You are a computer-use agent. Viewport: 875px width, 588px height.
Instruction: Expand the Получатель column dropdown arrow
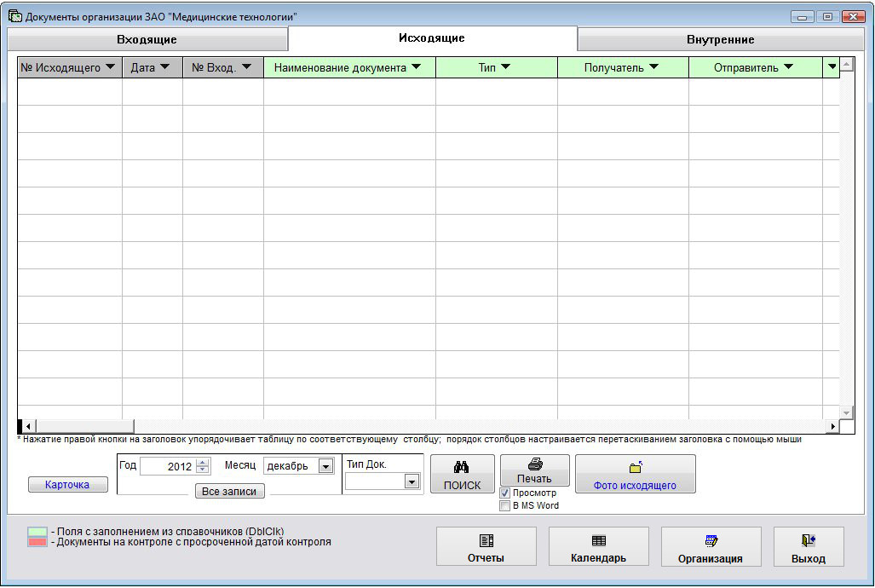654,67
